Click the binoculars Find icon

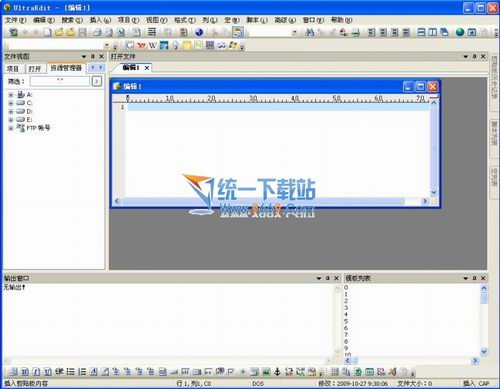pos(310,32)
